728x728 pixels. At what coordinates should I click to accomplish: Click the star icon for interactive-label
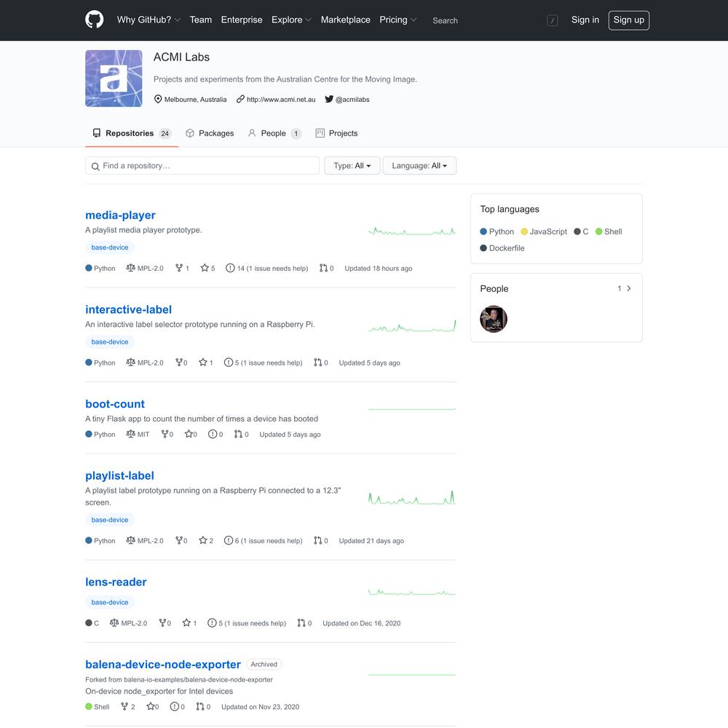click(203, 362)
